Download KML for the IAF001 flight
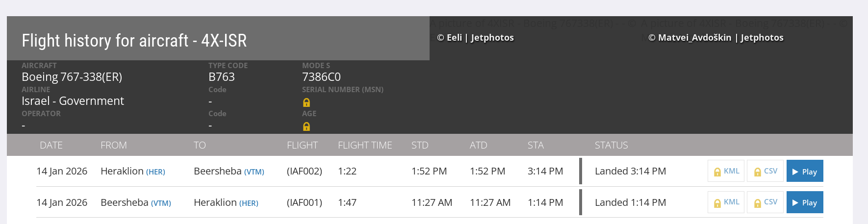 coord(726,202)
